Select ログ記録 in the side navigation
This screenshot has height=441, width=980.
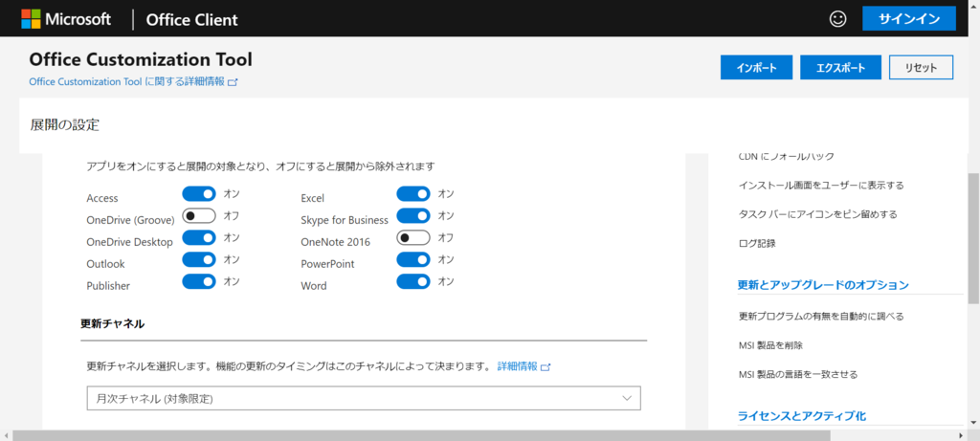pos(757,244)
